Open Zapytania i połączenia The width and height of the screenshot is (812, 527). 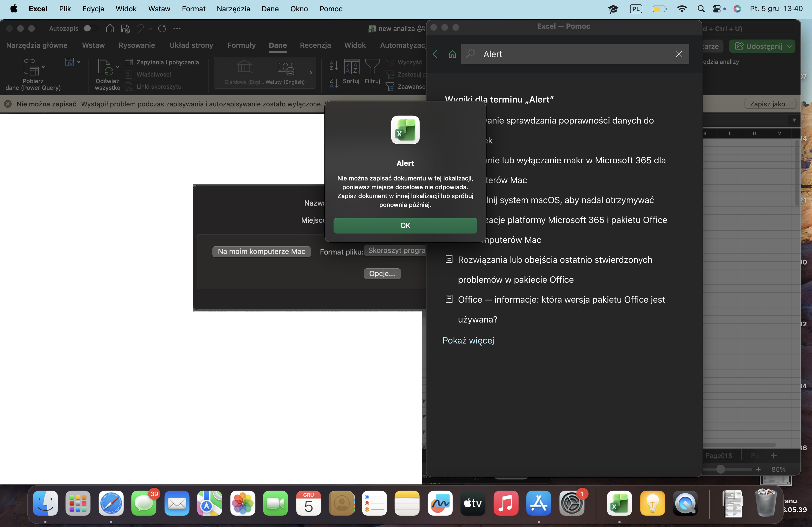pos(162,62)
